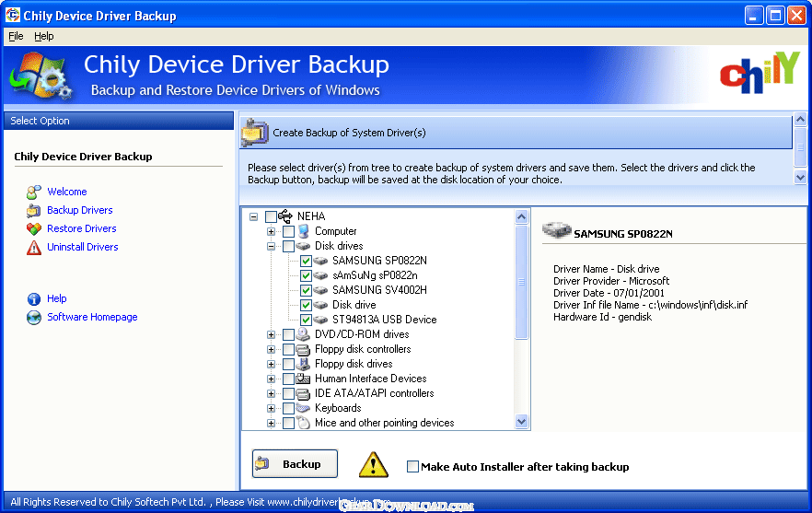
Task: Uncheck the Disk drive item checkbox
Action: click(x=306, y=305)
